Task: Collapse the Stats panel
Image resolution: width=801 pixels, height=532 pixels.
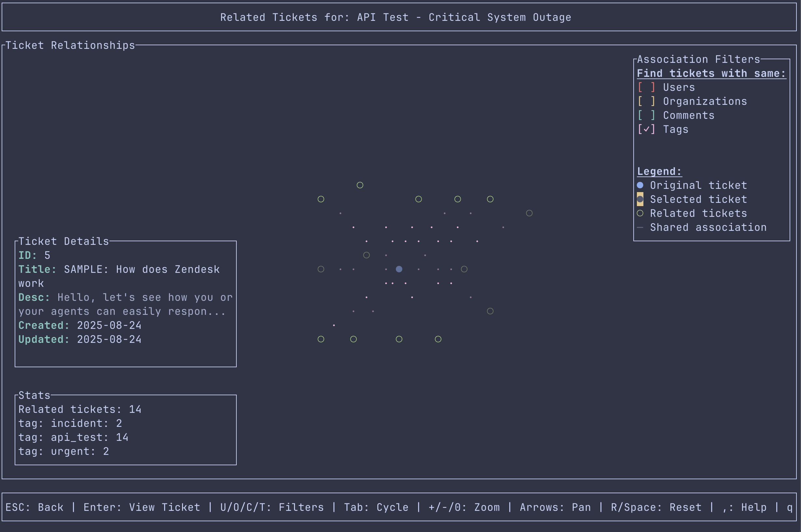Action: pos(34,395)
